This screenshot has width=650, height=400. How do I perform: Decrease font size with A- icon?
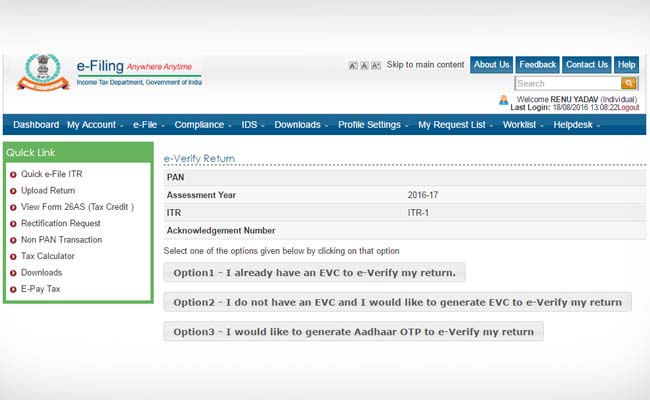[353, 65]
